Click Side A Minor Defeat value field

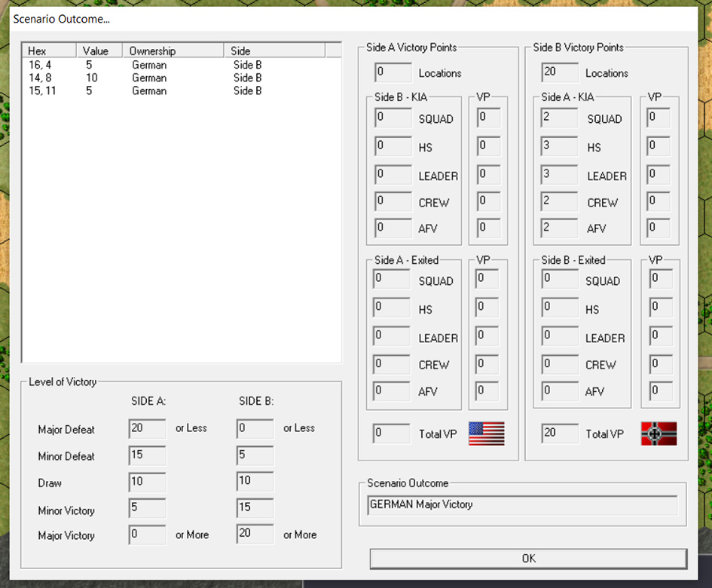click(x=147, y=455)
